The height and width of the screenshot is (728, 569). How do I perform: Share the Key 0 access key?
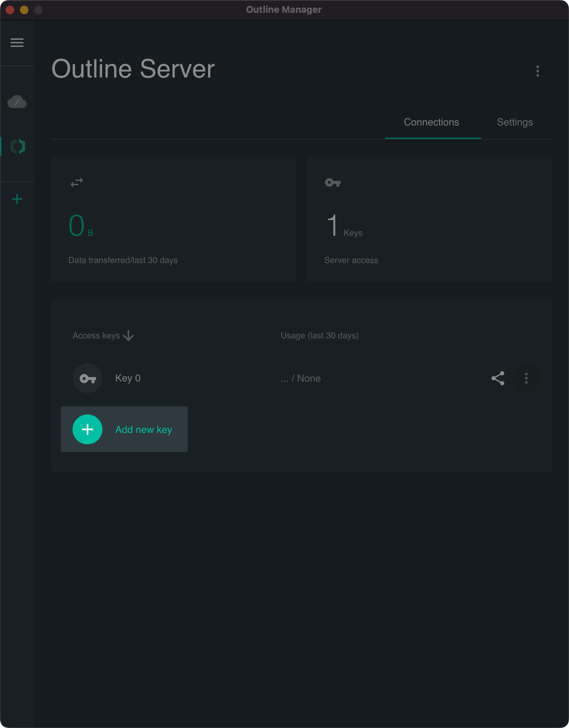498,378
